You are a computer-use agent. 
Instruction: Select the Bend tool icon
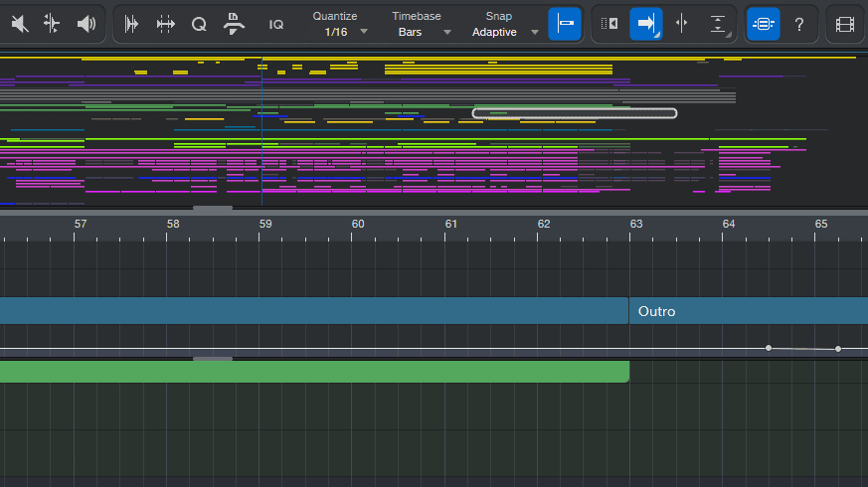[53, 24]
